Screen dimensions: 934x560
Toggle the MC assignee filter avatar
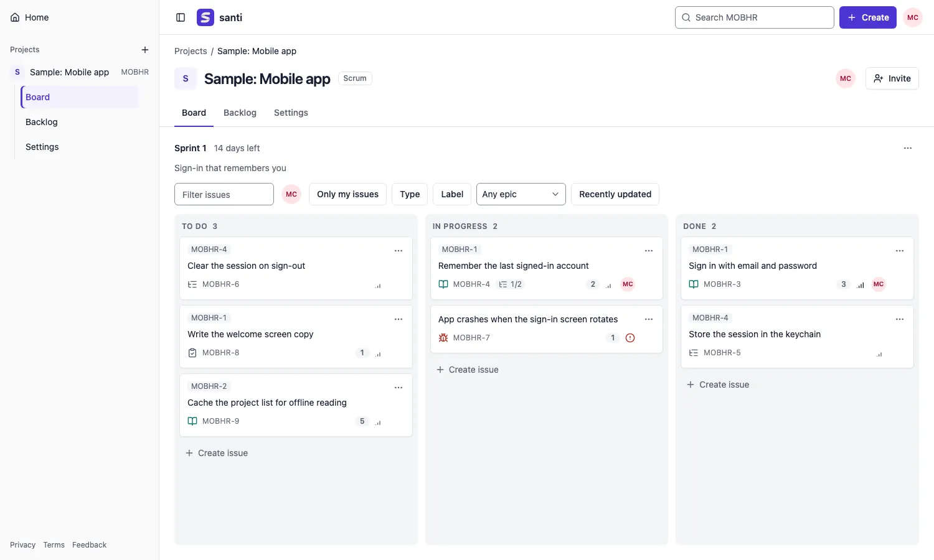point(291,194)
